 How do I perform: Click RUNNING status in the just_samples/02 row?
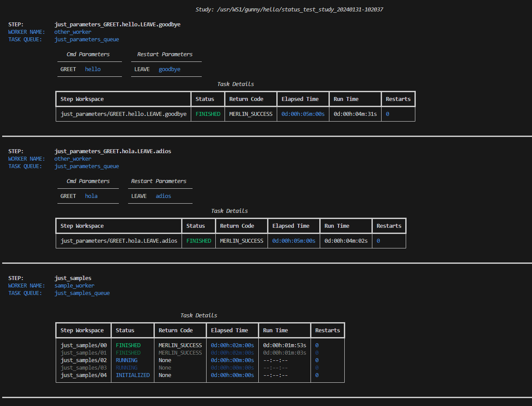click(126, 360)
